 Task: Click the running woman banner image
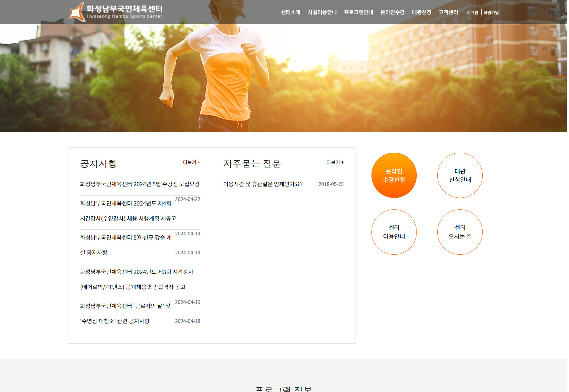coord(284,78)
